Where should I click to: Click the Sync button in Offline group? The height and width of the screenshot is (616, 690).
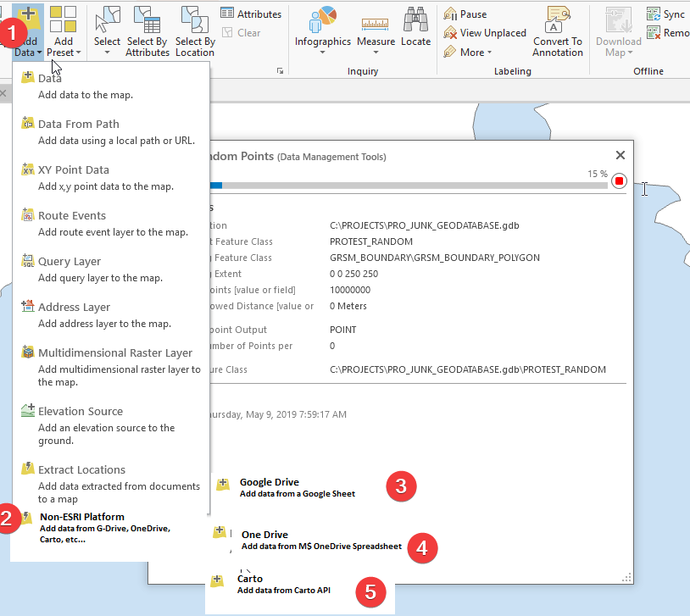tap(665, 14)
